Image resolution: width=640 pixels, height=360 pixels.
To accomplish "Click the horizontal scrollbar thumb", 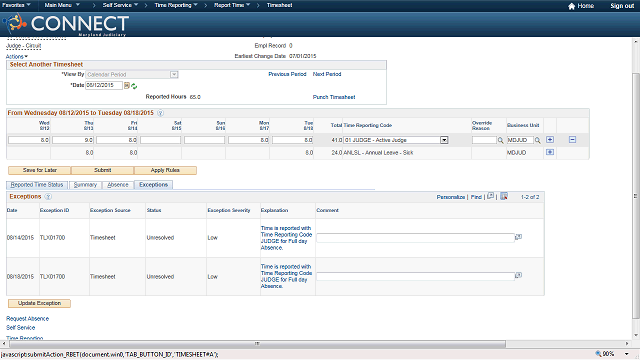I will tap(257, 344).
